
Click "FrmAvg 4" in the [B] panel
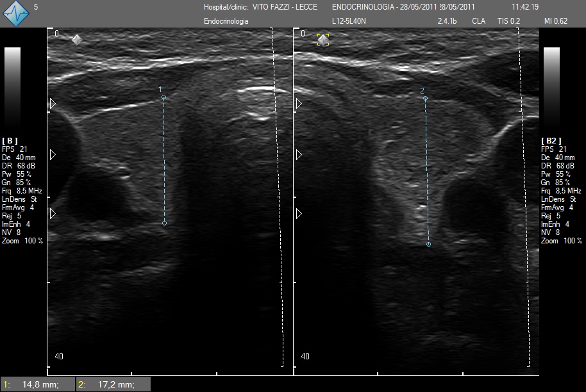pyautogui.click(x=18, y=208)
